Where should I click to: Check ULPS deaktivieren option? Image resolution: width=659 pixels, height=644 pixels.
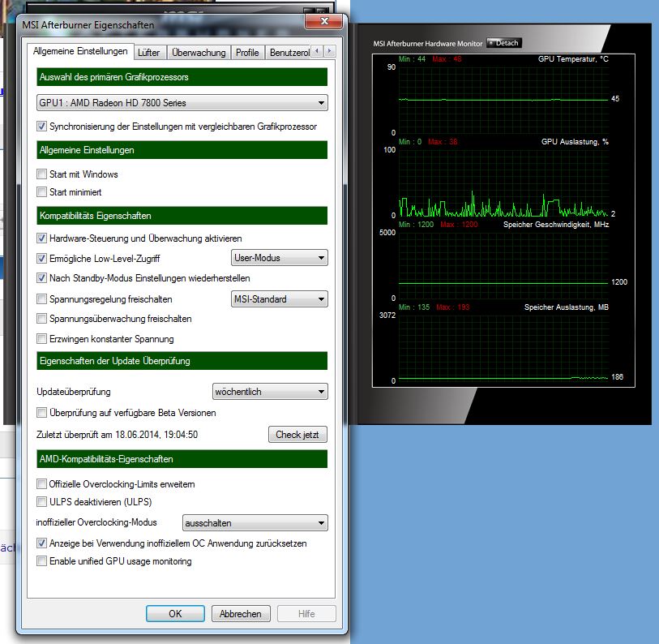pos(41,502)
